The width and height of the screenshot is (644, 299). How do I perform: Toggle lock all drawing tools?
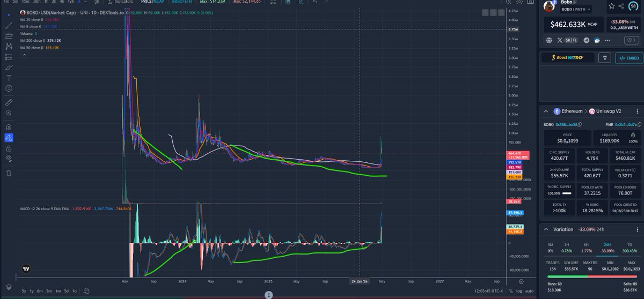pyautogui.click(x=9, y=148)
